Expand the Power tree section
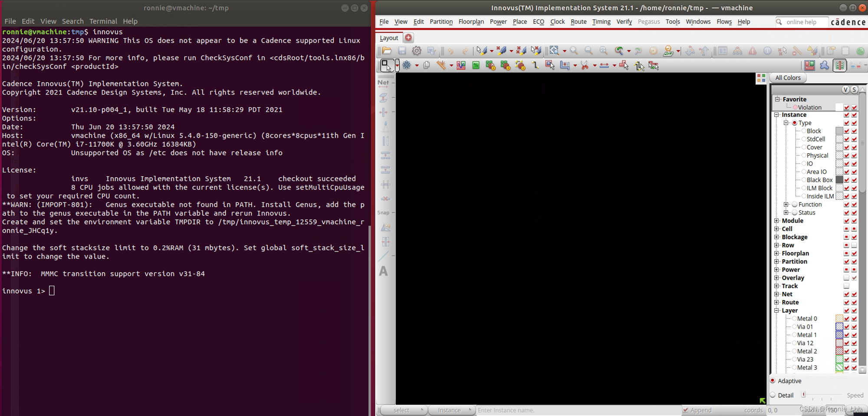 coord(776,270)
